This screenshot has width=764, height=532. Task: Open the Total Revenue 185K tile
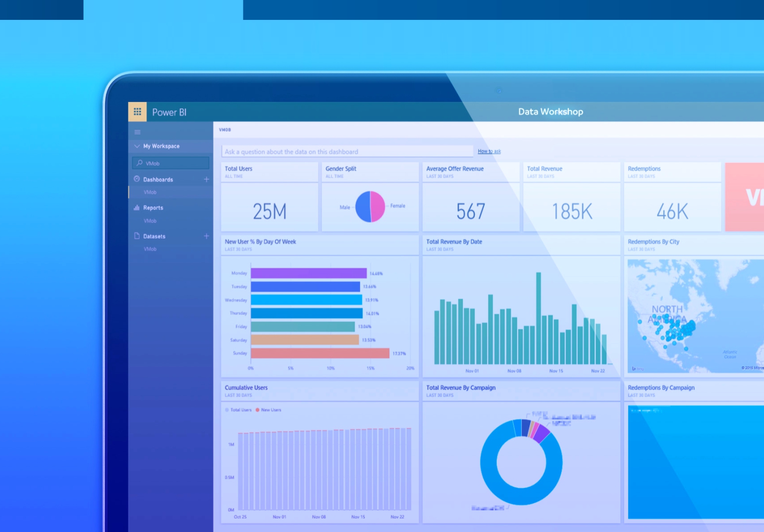click(x=572, y=197)
